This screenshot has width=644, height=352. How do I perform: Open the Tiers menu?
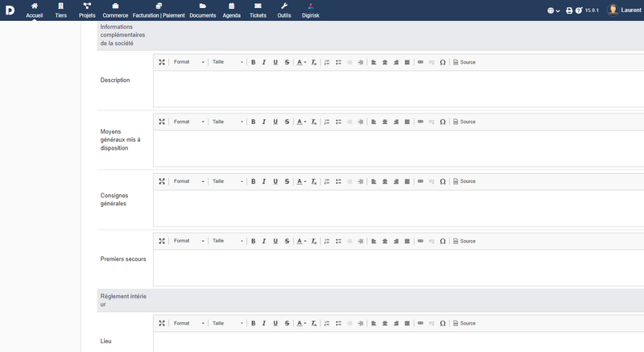pyautogui.click(x=61, y=10)
